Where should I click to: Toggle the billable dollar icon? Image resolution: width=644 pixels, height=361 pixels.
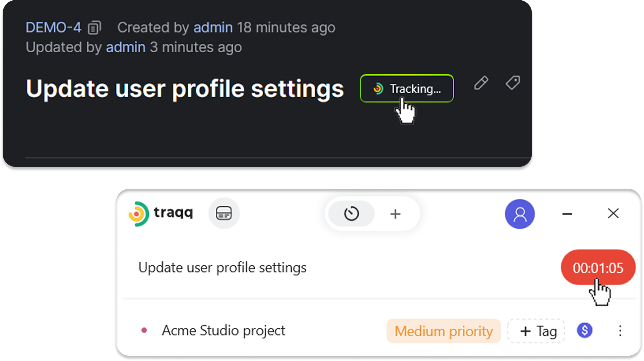[584, 331]
